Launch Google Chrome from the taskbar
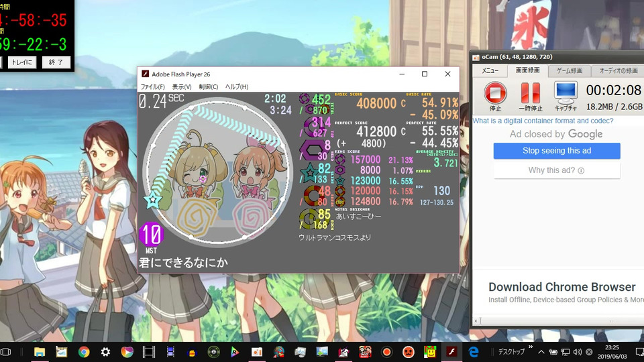Image resolution: width=644 pixels, height=362 pixels. [x=84, y=352]
